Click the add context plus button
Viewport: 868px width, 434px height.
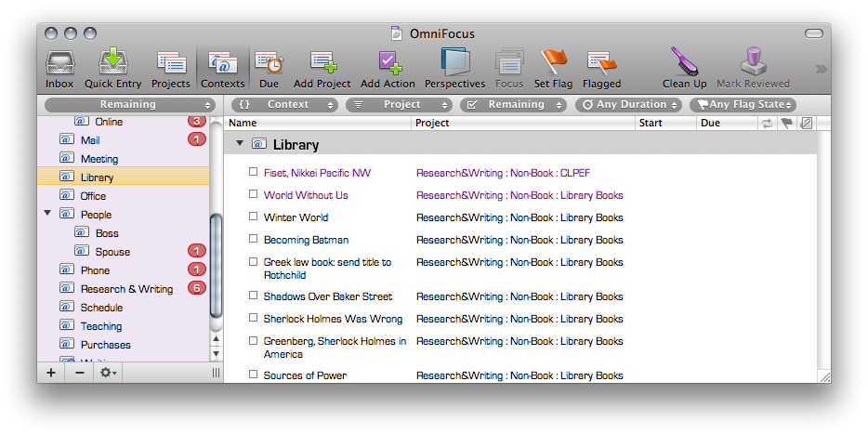[51, 373]
